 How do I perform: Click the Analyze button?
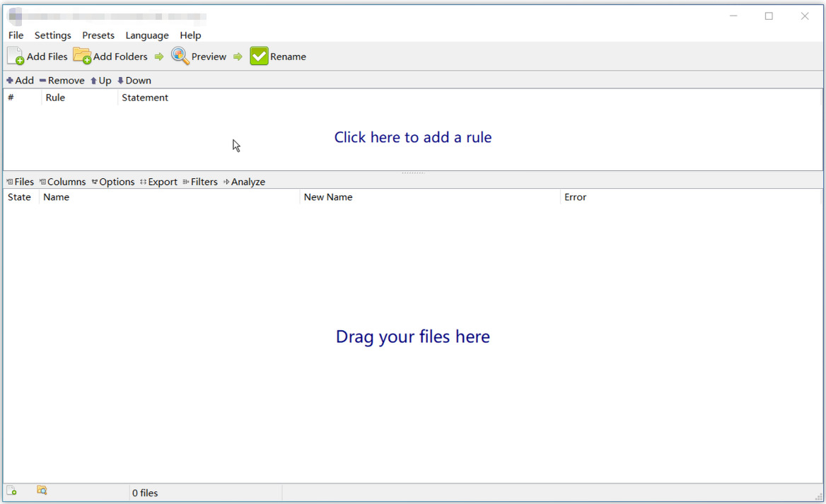pos(245,182)
